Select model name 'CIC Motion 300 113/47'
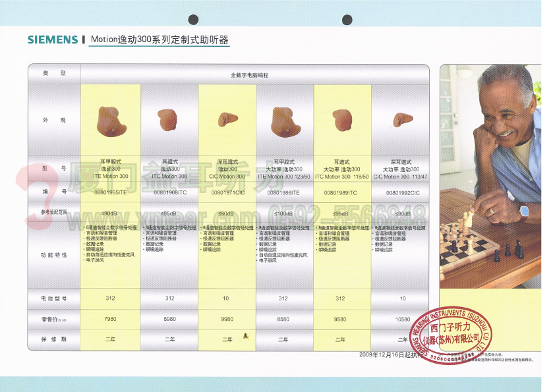The height and width of the screenshot is (392, 555). click(x=400, y=177)
